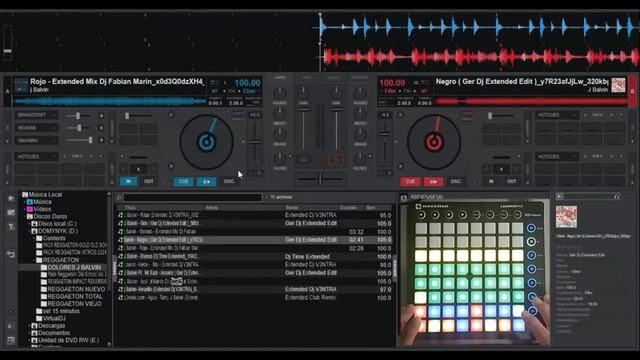Toggle the BRAKESTART effect on button
Screen dimensions: 640x360
101,116
